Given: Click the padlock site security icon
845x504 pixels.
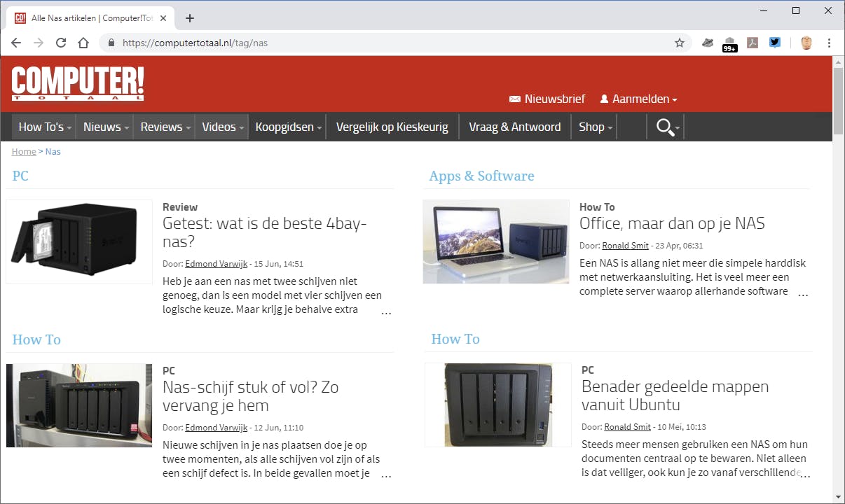Looking at the screenshot, I should (x=111, y=43).
